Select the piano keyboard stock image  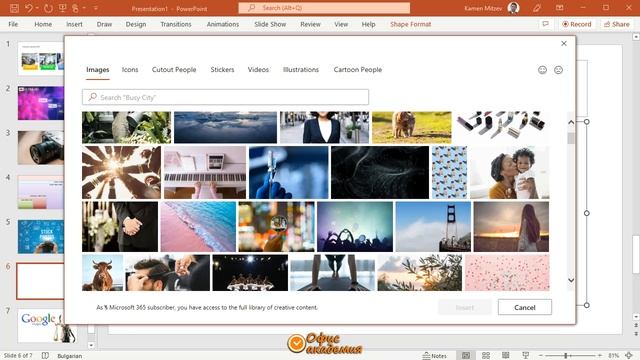(x=205, y=172)
